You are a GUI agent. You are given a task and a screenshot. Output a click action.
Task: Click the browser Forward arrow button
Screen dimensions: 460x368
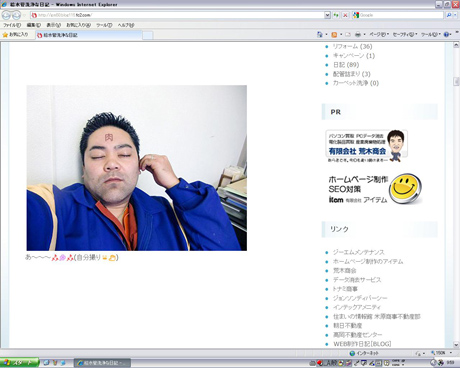pos(16,15)
